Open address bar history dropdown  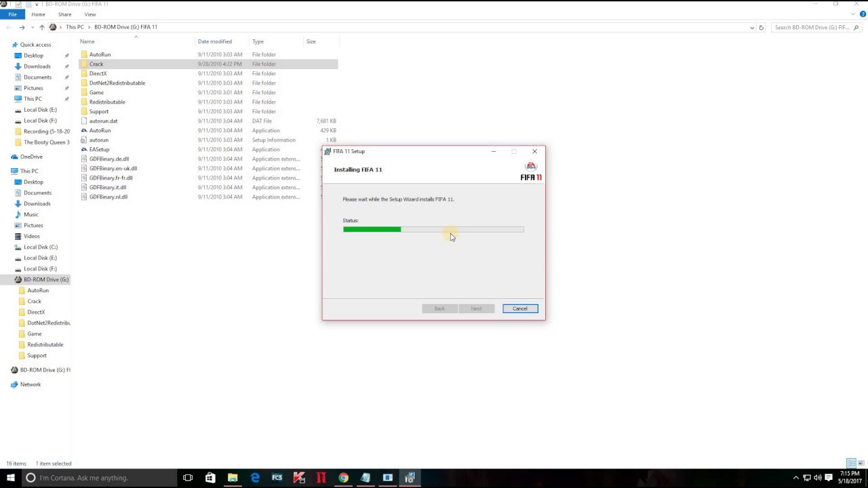[x=752, y=27]
